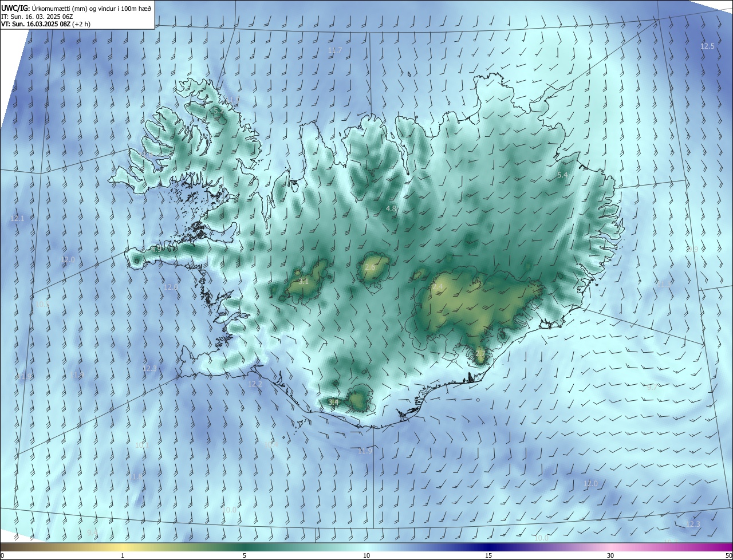Click the '10' tick label on the colour scale
This screenshot has height=560, width=733.
(x=366, y=555)
